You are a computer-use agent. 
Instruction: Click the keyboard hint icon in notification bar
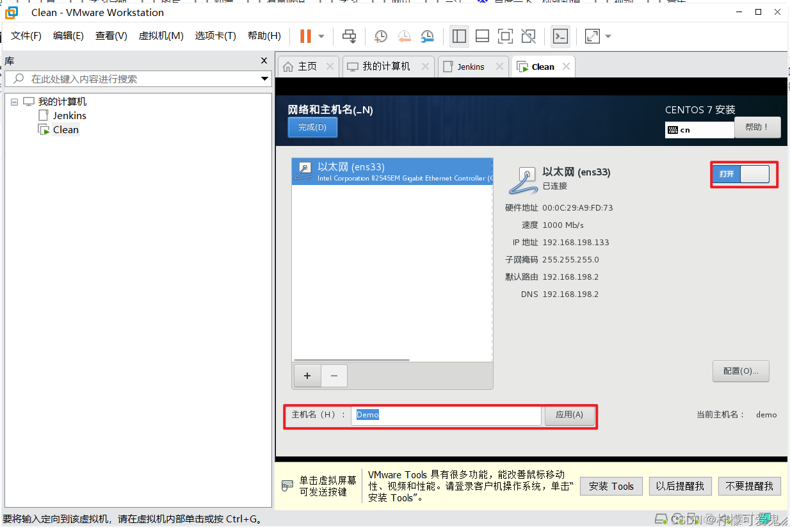coord(287,487)
